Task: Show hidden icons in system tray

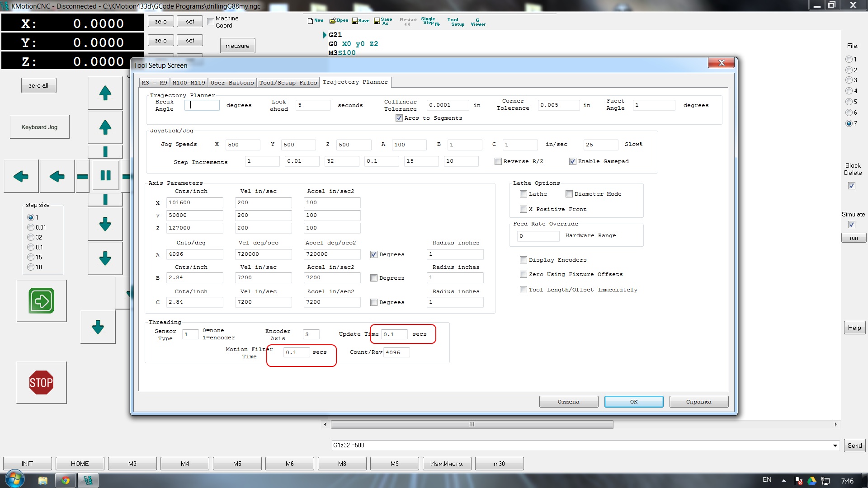Action: [783, 480]
